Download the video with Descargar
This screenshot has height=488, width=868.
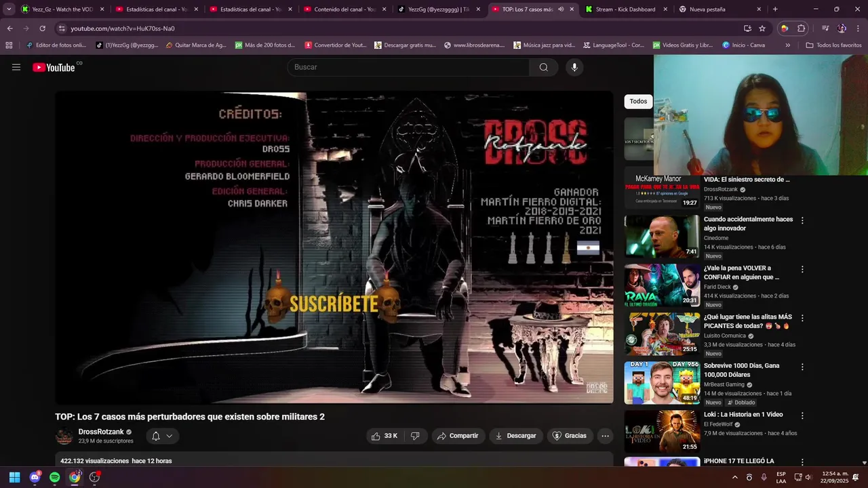(x=516, y=436)
